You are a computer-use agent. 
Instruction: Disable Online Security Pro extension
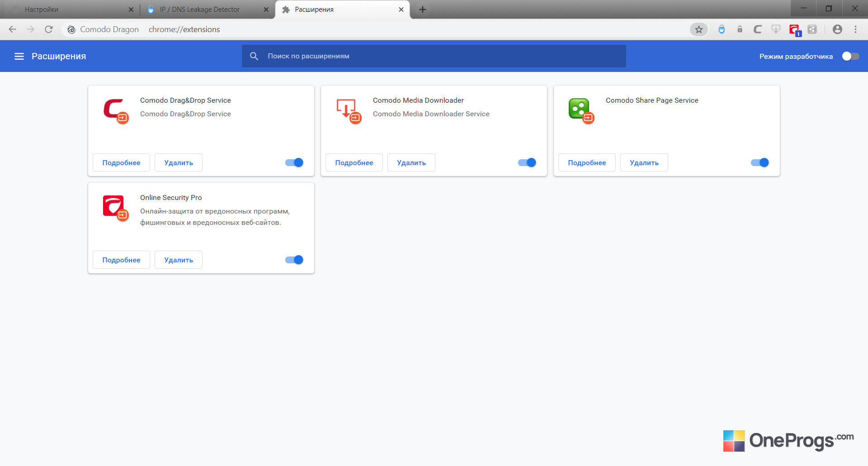tap(294, 260)
